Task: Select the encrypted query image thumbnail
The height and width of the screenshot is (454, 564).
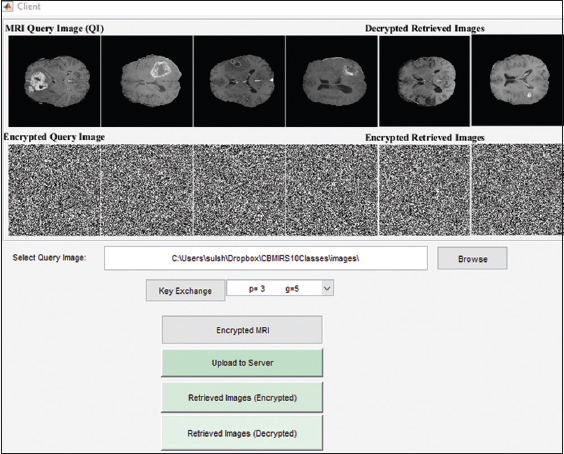Action: [54, 190]
